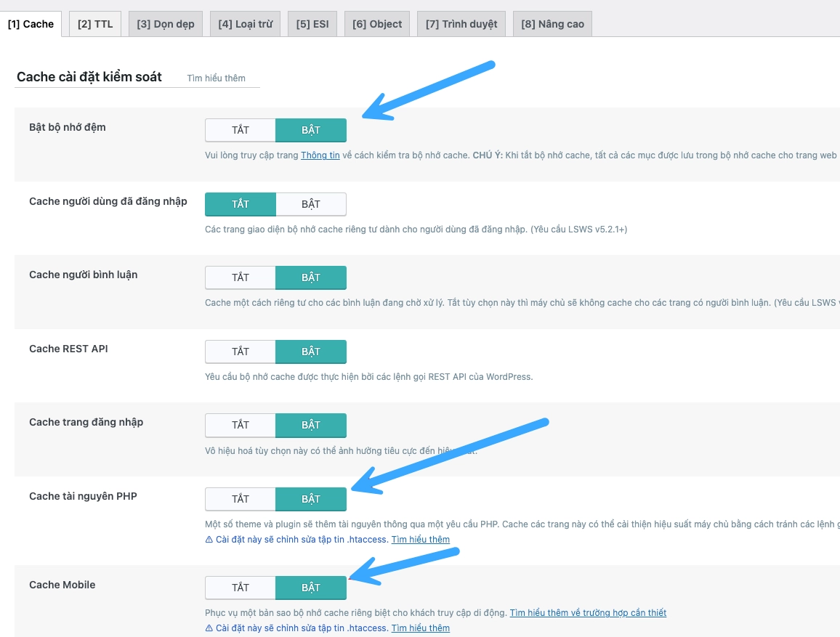
Task: Open the Thông tin link
Action: tap(320, 155)
